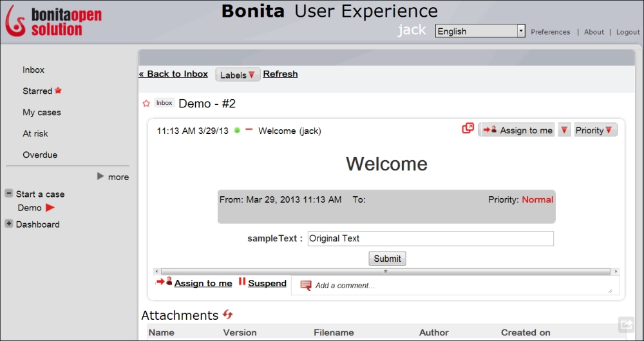Open the task form in new window icon
The image size is (644, 341).
[468, 129]
